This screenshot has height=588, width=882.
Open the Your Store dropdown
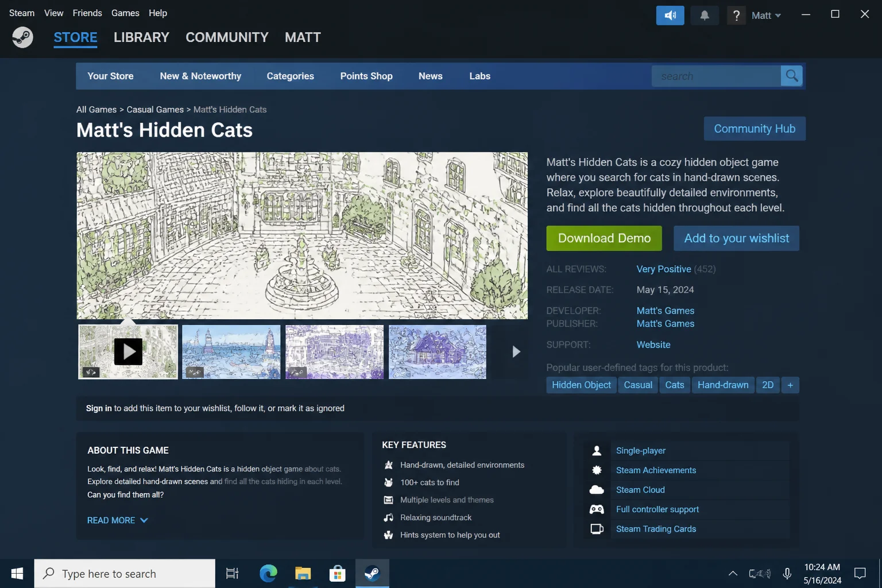click(x=110, y=76)
